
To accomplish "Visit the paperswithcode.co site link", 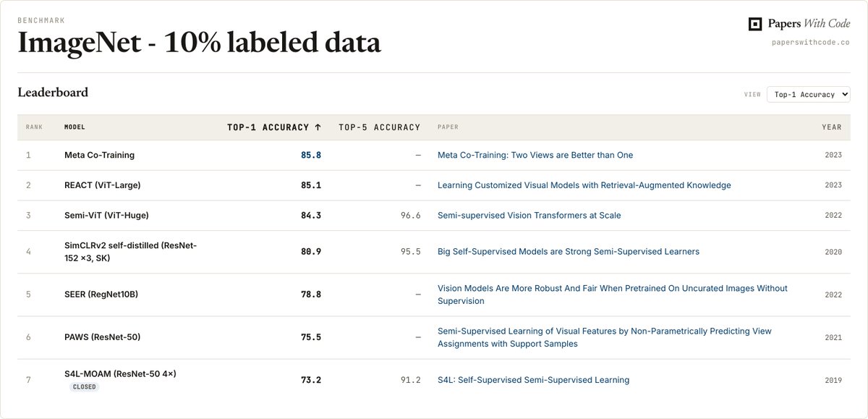I will pyautogui.click(x=811, y=43).
